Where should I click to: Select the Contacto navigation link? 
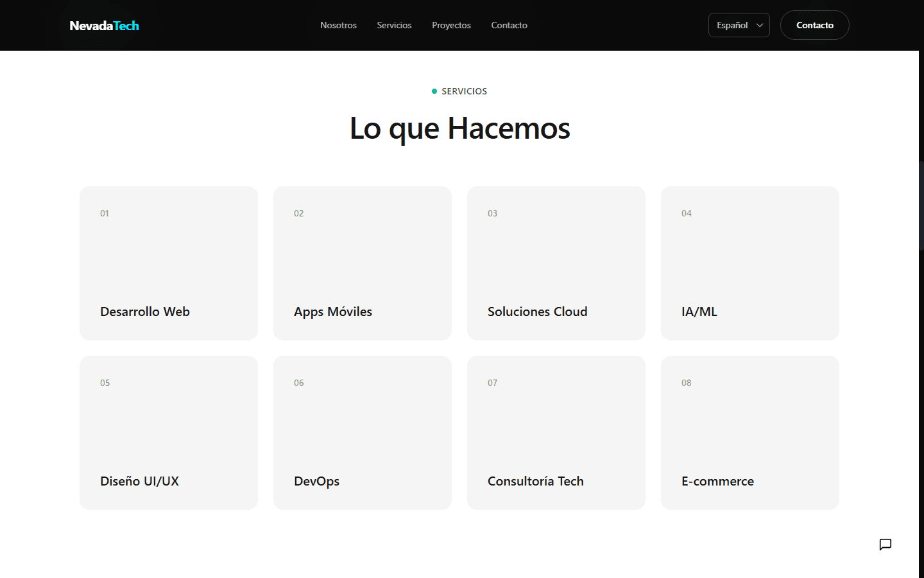pyautogui.click(x=509, y=25)
